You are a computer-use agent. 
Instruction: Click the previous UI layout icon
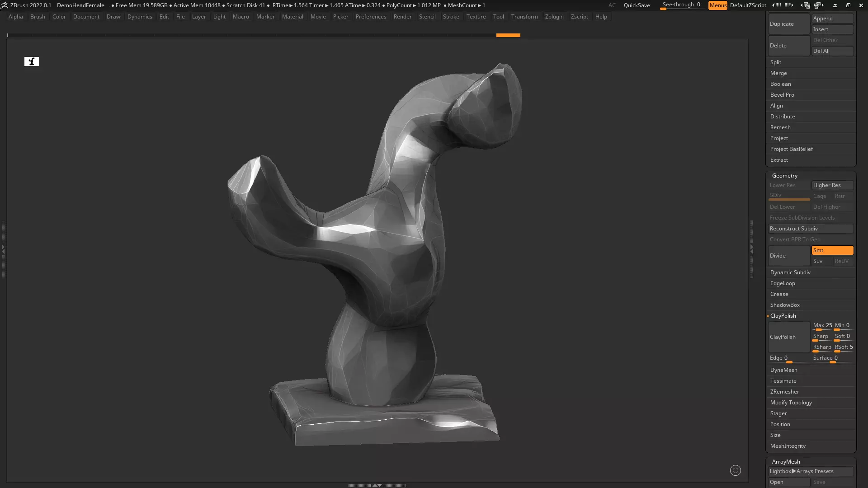(x=805, y=5)
